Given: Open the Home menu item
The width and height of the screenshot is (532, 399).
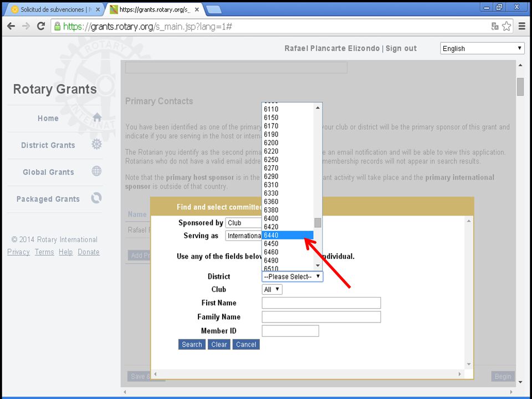Looking at the screenshot, I should [48, 119].
